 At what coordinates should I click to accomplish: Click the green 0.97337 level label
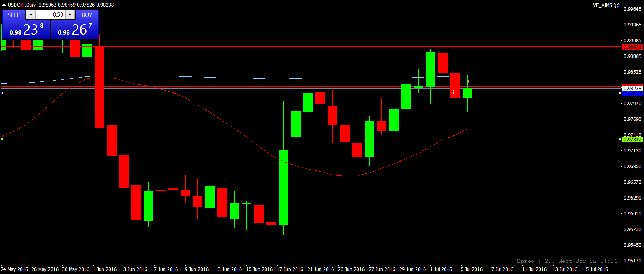click(x=632, y=139)
